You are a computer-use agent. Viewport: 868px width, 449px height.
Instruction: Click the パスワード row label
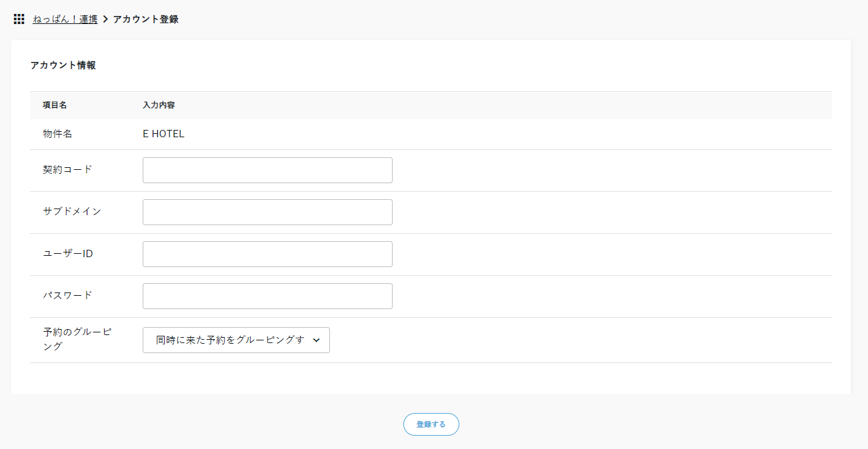tap(67, 295)
